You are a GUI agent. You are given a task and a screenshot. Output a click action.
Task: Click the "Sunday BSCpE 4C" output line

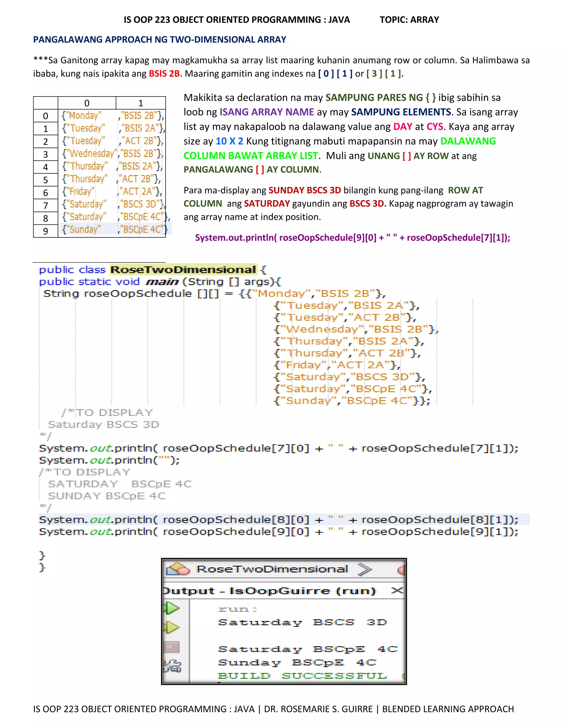297,663
